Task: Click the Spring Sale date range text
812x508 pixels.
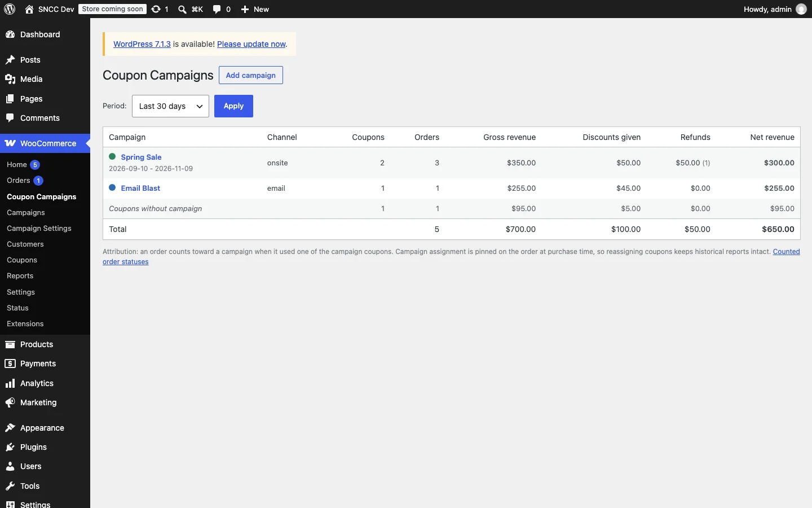Action: point(151,168)
